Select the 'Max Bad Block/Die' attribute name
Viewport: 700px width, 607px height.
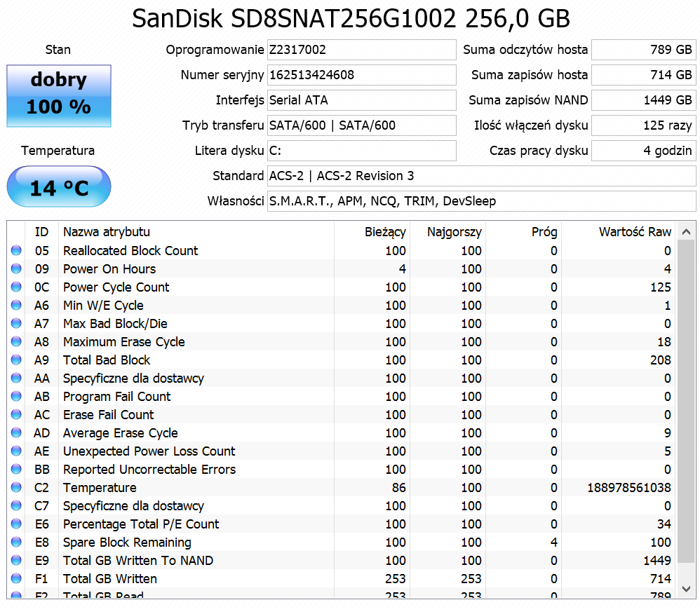[115, 324]
